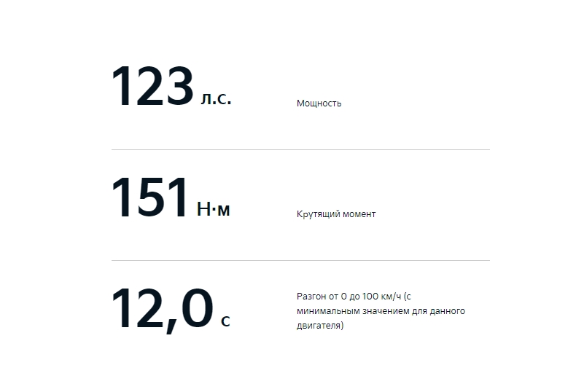This screenshot has width=576, height=392.
Task: Click the word "Разгон"
Action: [x=311, y=297]
